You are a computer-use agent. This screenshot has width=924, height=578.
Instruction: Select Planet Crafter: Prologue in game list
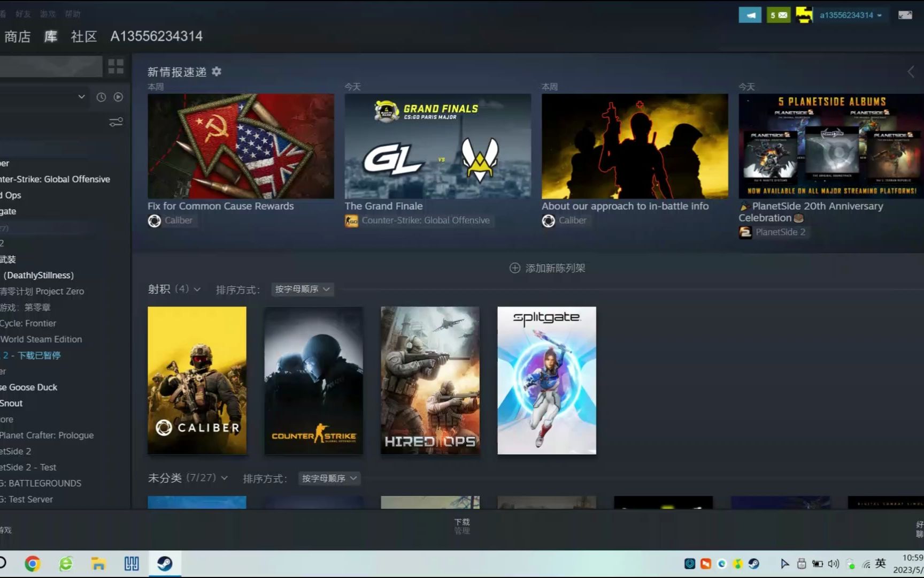[47, 436]
